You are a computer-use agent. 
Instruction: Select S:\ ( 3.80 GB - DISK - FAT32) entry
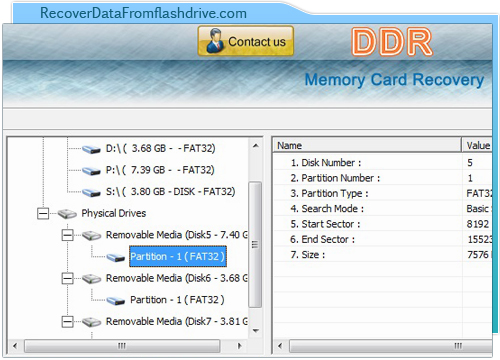[170, 192]
